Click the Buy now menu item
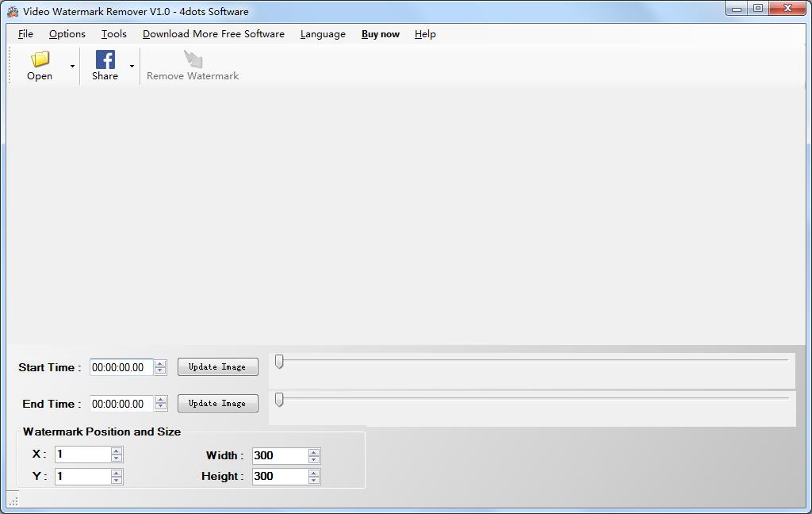This screenshot has width=812, height=514. pos(381,34)
